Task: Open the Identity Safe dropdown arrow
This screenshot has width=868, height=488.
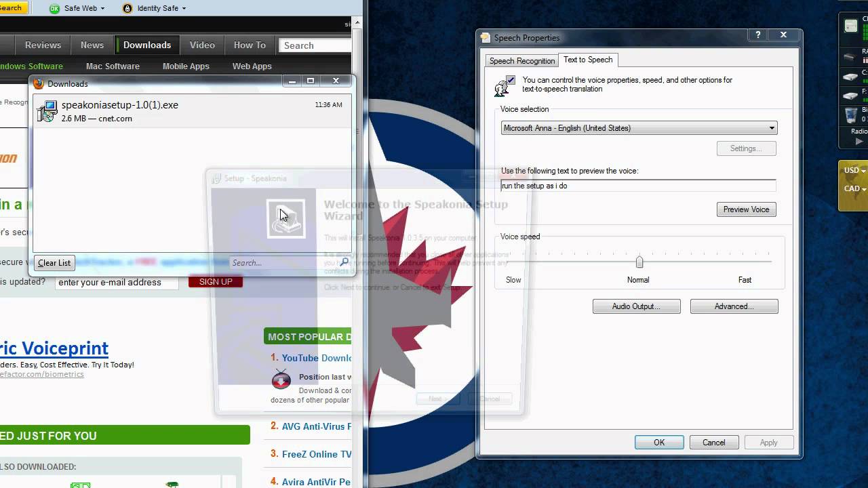Action: [184, 9]
